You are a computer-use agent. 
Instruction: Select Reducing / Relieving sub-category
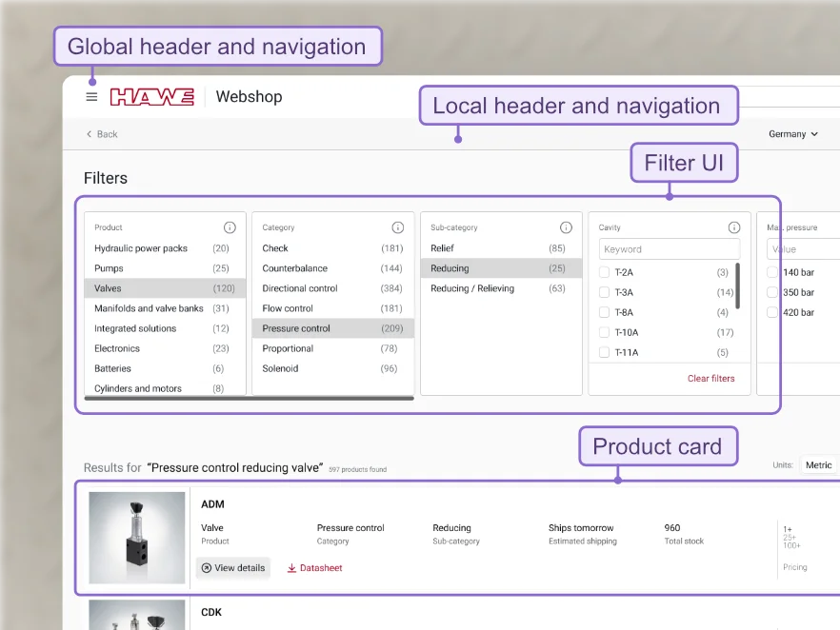click(x=501, y=288)
